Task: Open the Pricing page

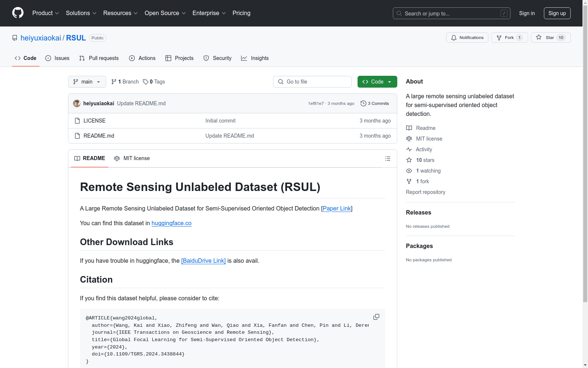Action: (241, 13)
